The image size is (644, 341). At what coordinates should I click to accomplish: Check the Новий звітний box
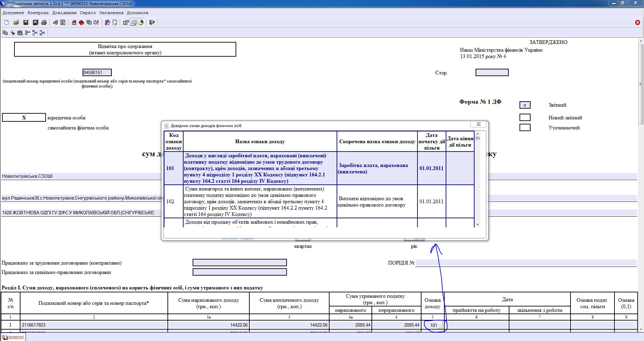[x=525, y=117]
